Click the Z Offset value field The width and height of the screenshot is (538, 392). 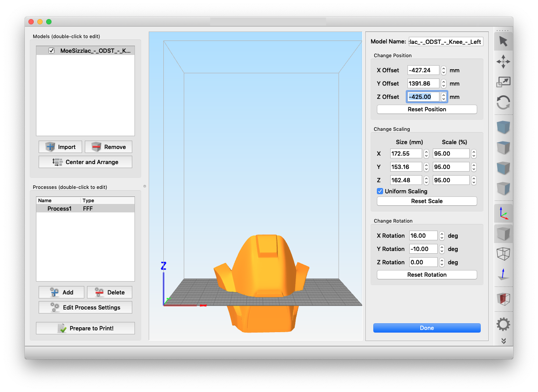pyautogui.click(x=423, y=97)
